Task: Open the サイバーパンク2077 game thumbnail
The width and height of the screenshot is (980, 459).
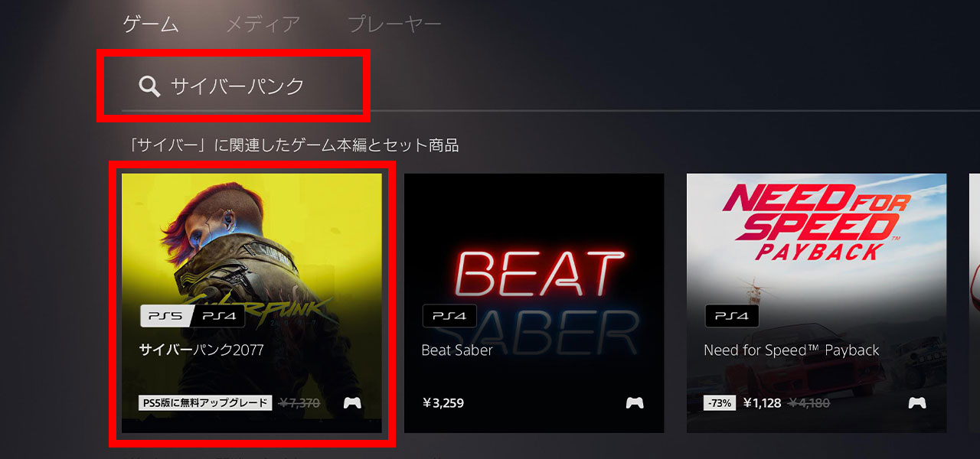Action: point(252,303)
